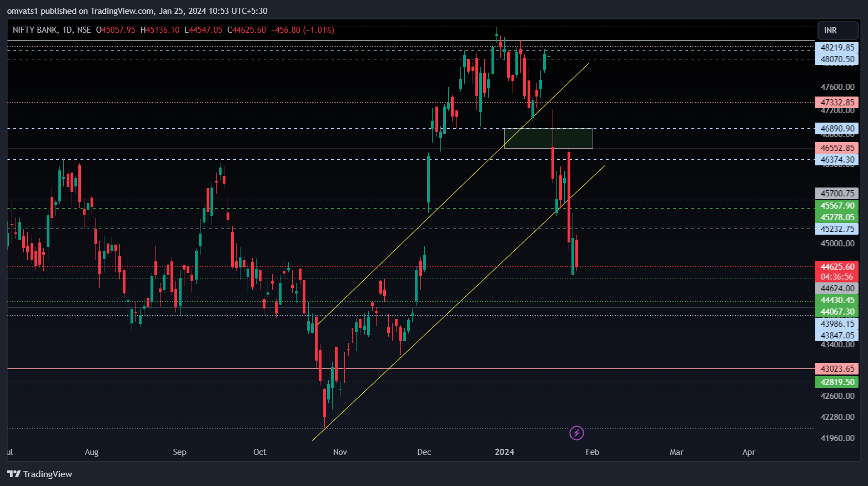This screenshot has height=486, width=868.
Task: Select the 48070.50 price label
Action: tap(837, 59)
